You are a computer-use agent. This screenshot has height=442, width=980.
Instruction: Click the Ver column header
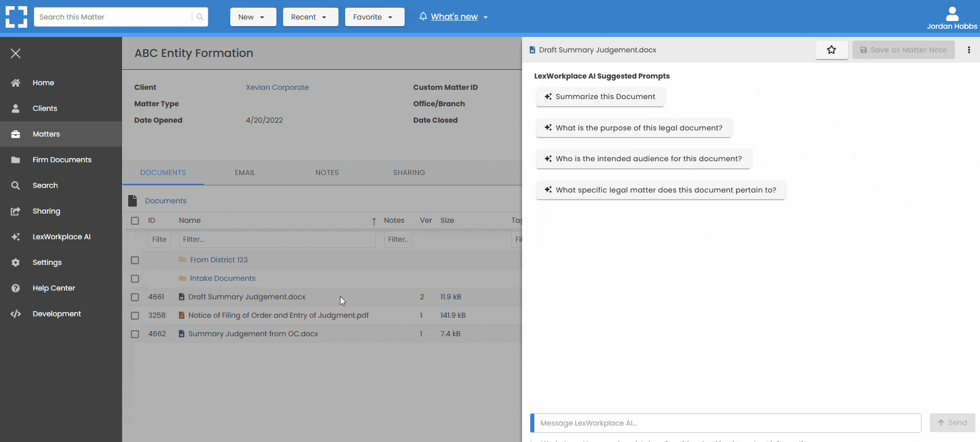click(x=426, y=220)
